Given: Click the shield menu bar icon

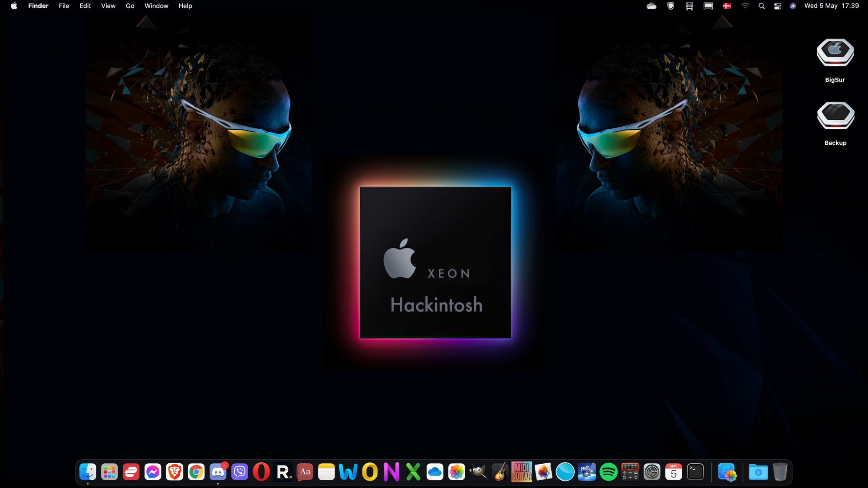Looking at the screenshot, I should coord(671,6).
